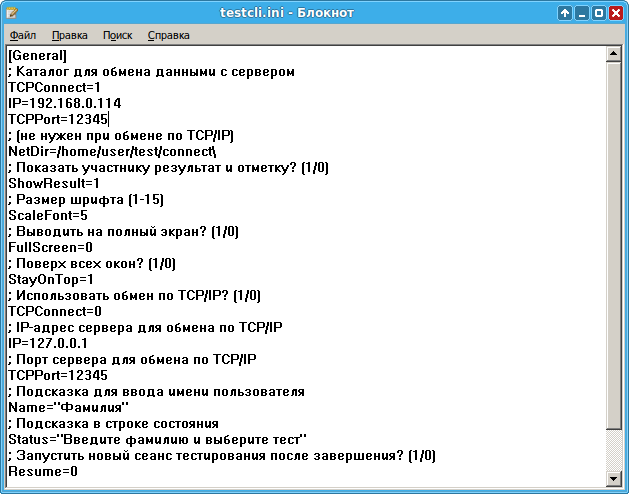Image resolution: width=629 pixels, height=494 pixels.
Task: Click comment Подсказка в строке состояния
Action: coord(113,423)
